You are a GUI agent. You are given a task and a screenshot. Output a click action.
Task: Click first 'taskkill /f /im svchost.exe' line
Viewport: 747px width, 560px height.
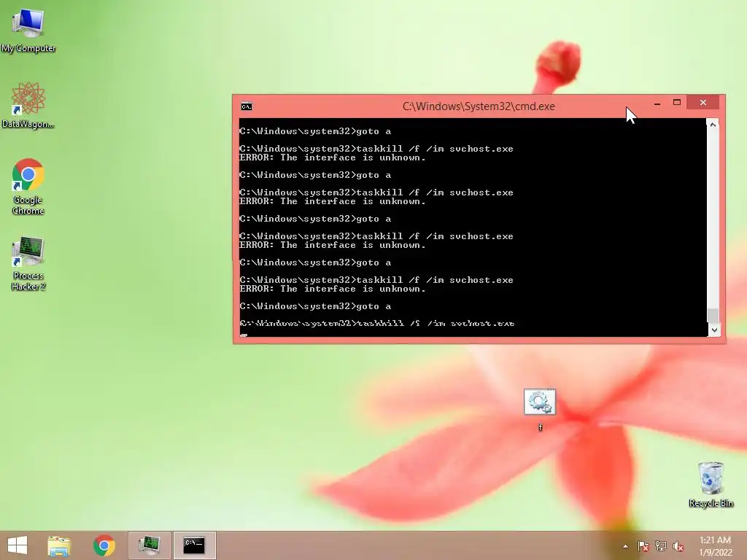click(376, 149)
